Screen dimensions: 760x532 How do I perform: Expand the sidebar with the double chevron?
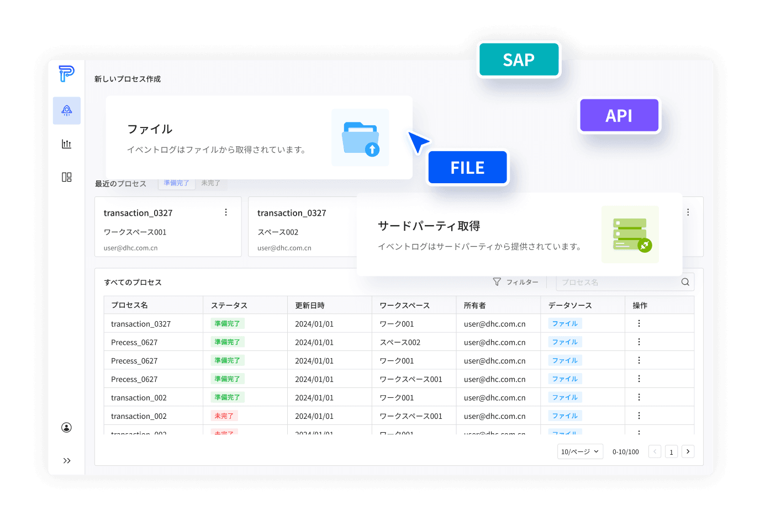[67, 461]
